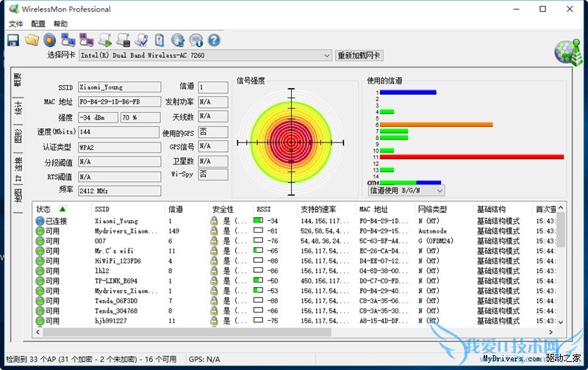Click the scroll with green play arrow icon
The width and height of the screenshot is (588, 370).
(x=104, y=40)
